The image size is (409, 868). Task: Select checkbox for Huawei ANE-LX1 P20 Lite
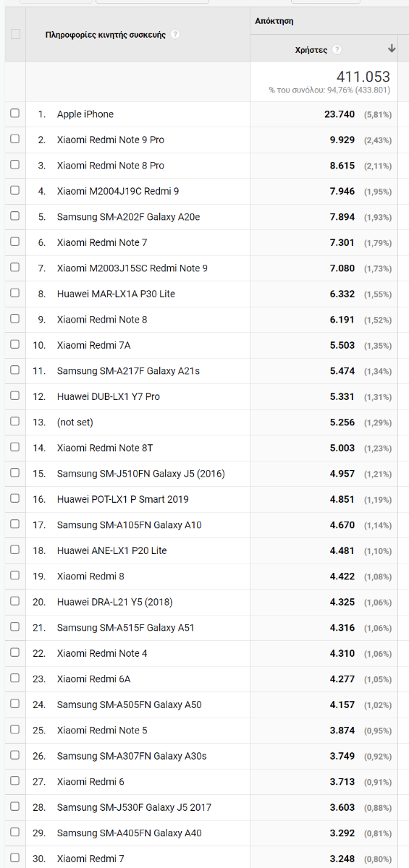click(15, 550)
